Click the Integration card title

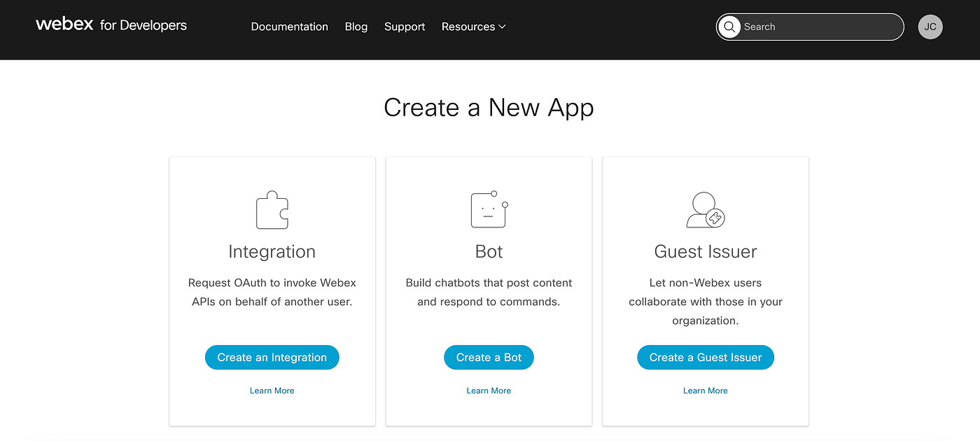pos(272,251)
